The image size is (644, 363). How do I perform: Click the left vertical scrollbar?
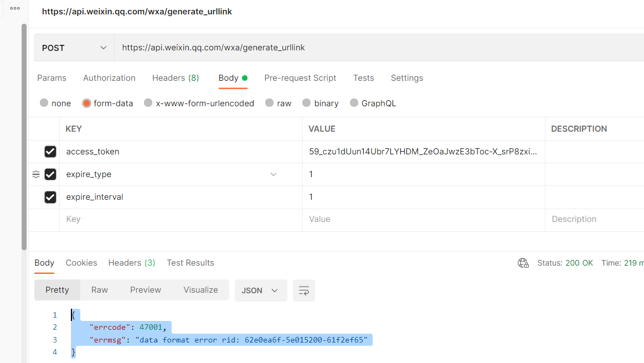point(24,137)
